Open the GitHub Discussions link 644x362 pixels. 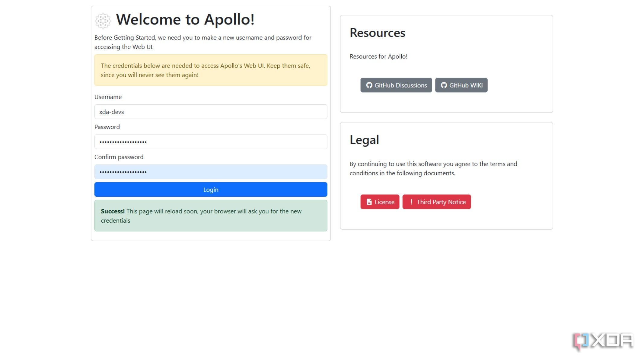[x=400, y=85]
